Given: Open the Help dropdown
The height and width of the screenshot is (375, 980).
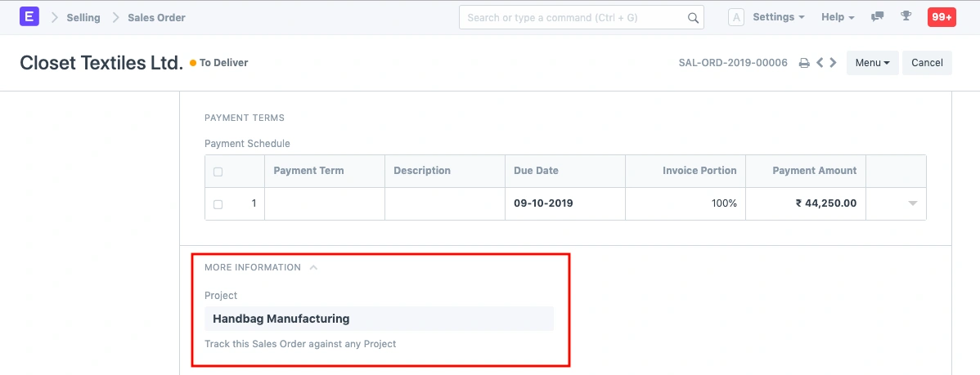Looking at the screenshot, I should [x=838, y=17].
